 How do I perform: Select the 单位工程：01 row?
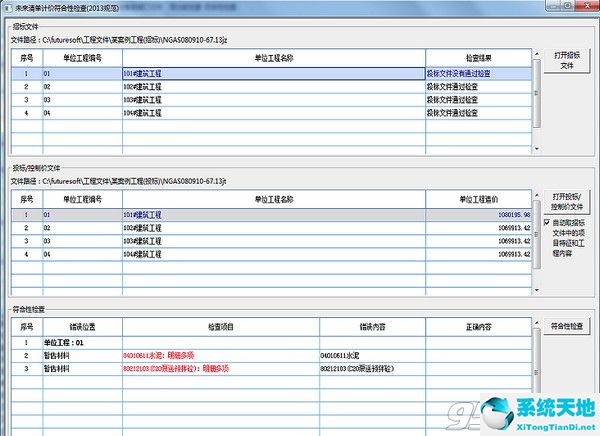tap(271, 343)
